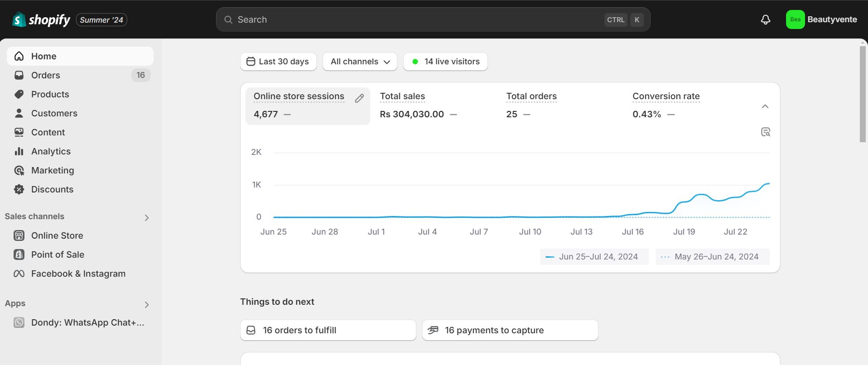Click the Beautyvente store name

(832, 19)
